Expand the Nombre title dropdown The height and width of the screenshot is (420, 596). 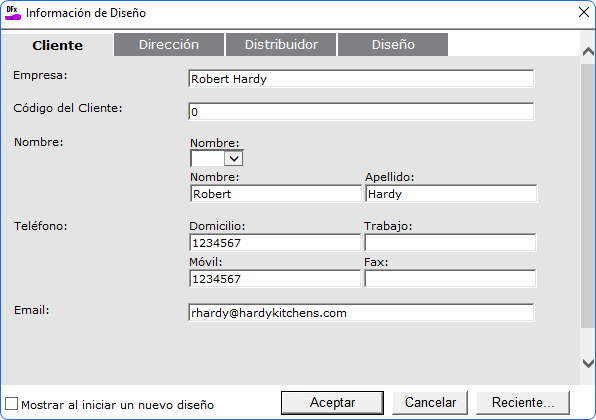(233, 158)
